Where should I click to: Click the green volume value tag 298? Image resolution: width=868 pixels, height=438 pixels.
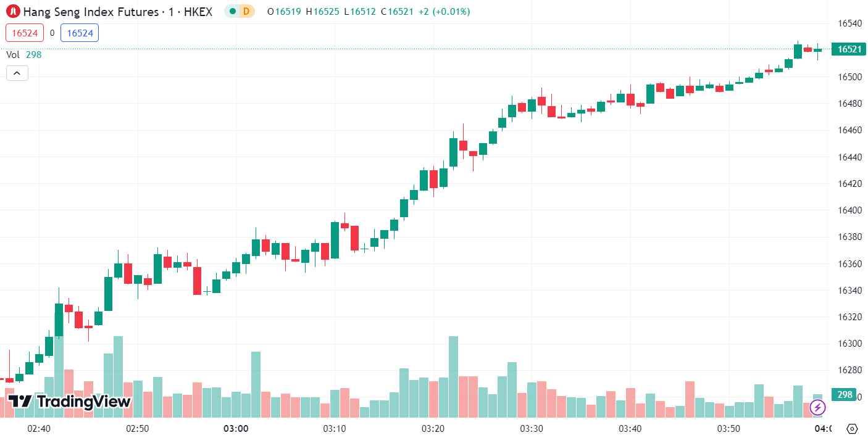click(845, 395)
